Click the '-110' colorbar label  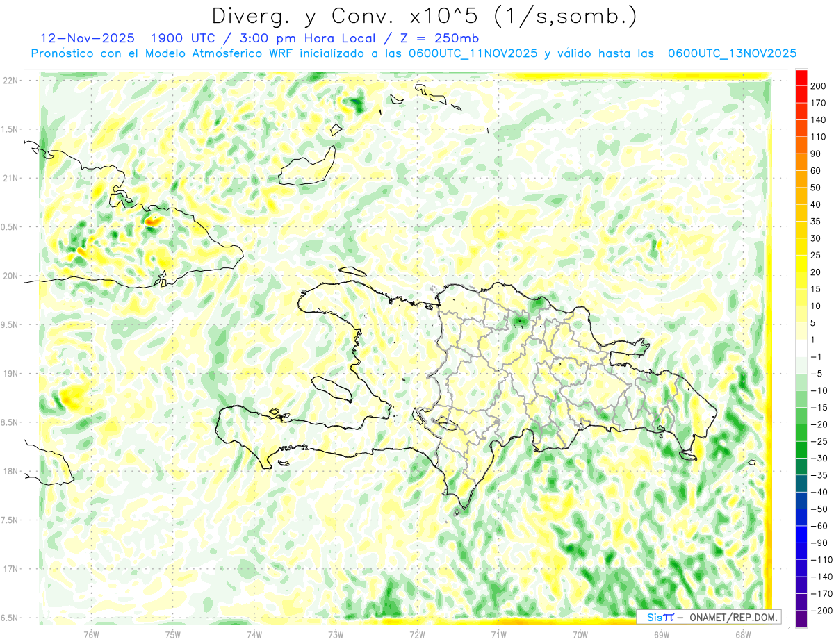(821, 561)
